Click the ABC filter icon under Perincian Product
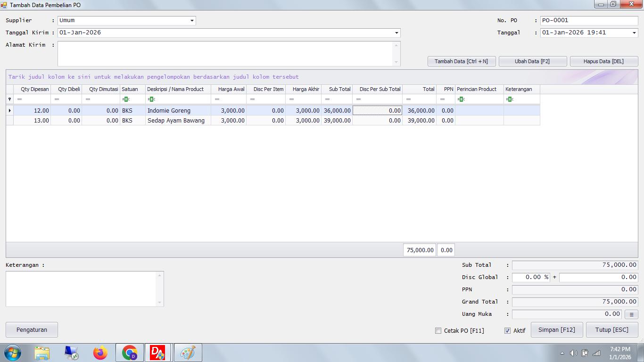Image resolution: width=644 pixels, height=362 pixels. [x=462, y=99]
